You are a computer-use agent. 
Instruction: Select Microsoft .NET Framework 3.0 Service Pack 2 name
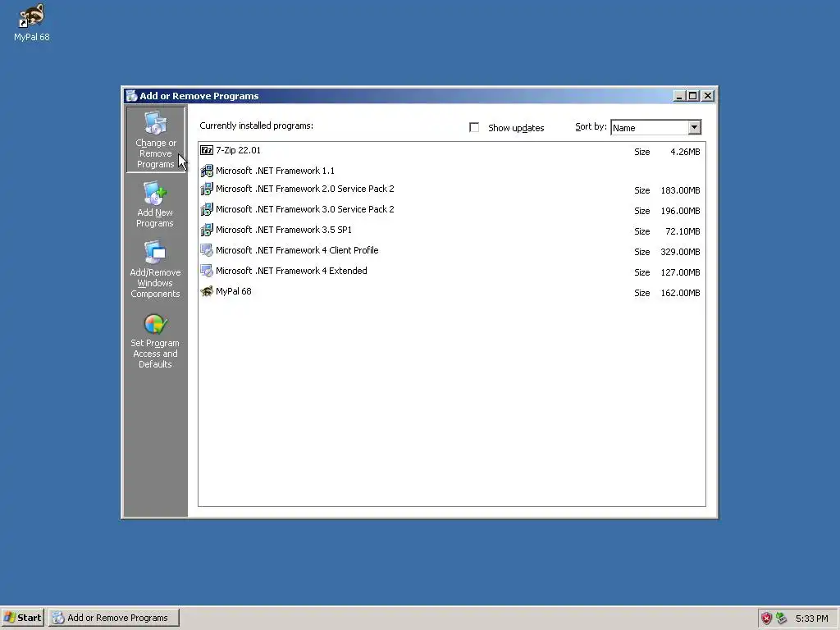tap(305, 209)
